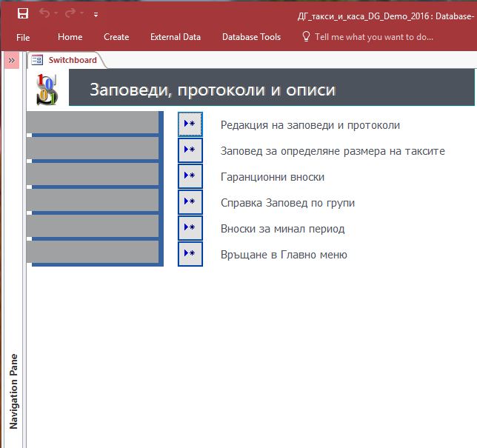
Task: Click the Undo arrow icon
Action: point(45,13)
